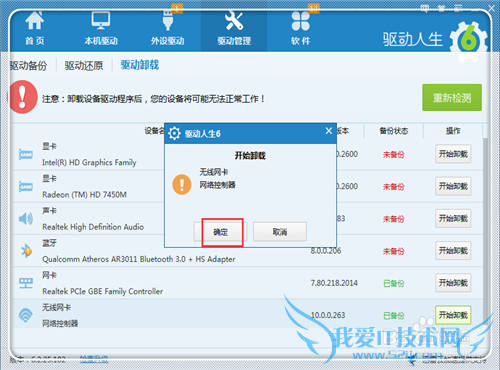This screenshot has width=500, height=370.
Task: Select version 8.0.0.206 text
Action: coord(326,251)
